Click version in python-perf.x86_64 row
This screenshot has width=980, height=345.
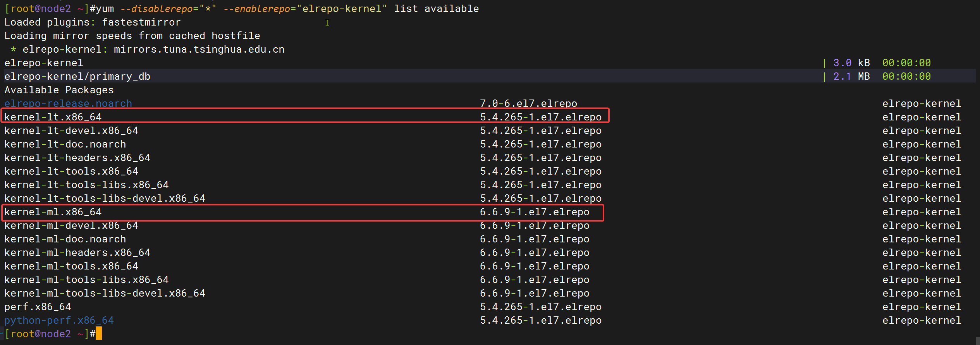pyautogui.click(x=541, y=320)
